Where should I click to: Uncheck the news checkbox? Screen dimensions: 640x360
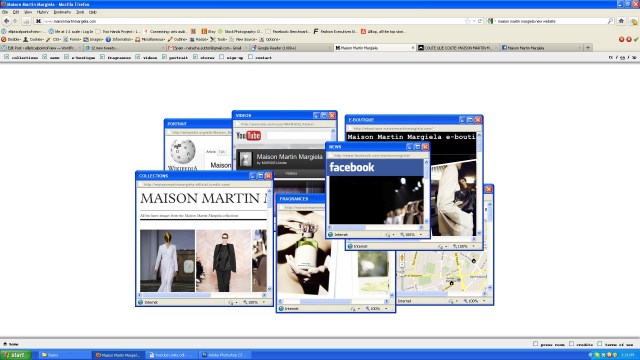tap(45, 57)
